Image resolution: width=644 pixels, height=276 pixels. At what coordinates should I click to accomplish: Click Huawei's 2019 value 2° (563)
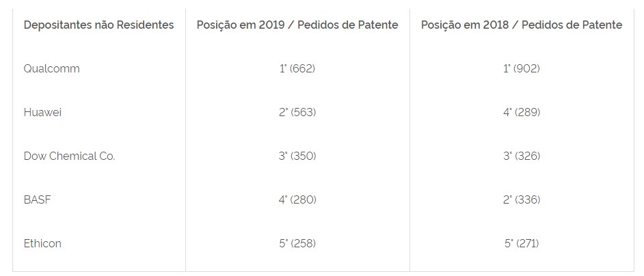(297, 112)
